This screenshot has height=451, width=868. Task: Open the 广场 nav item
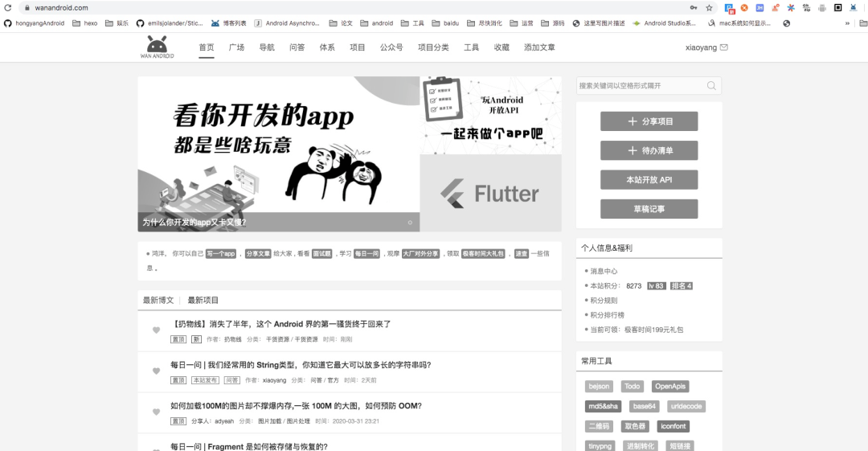[x=236, y=47]
